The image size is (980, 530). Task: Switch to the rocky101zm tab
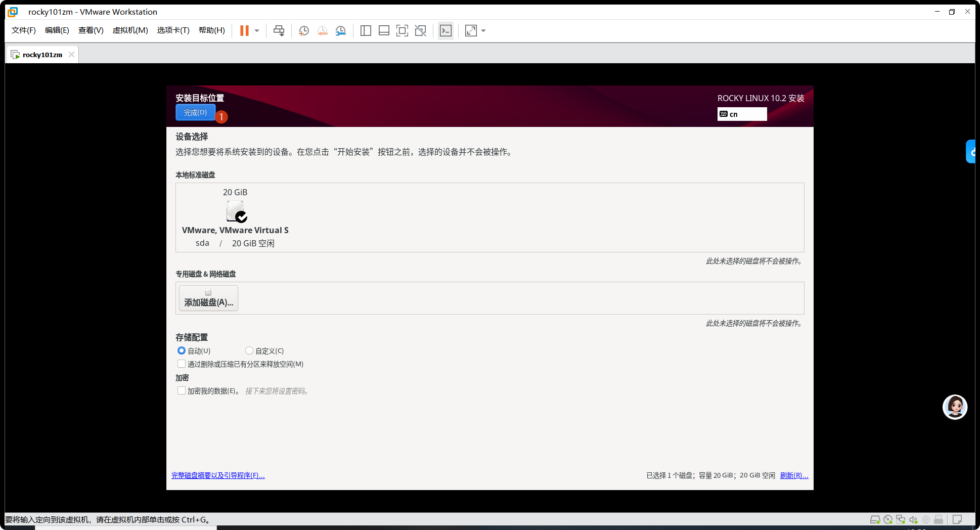[42, 55]
